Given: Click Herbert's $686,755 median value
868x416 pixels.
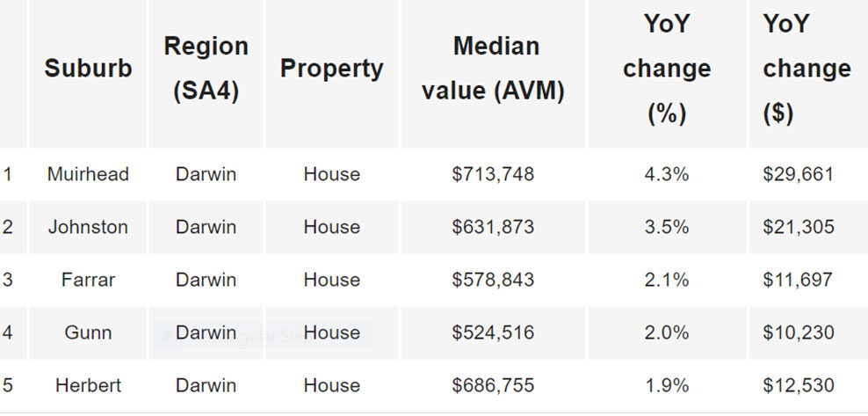Looking at the screenshot, I should point(493,385).
